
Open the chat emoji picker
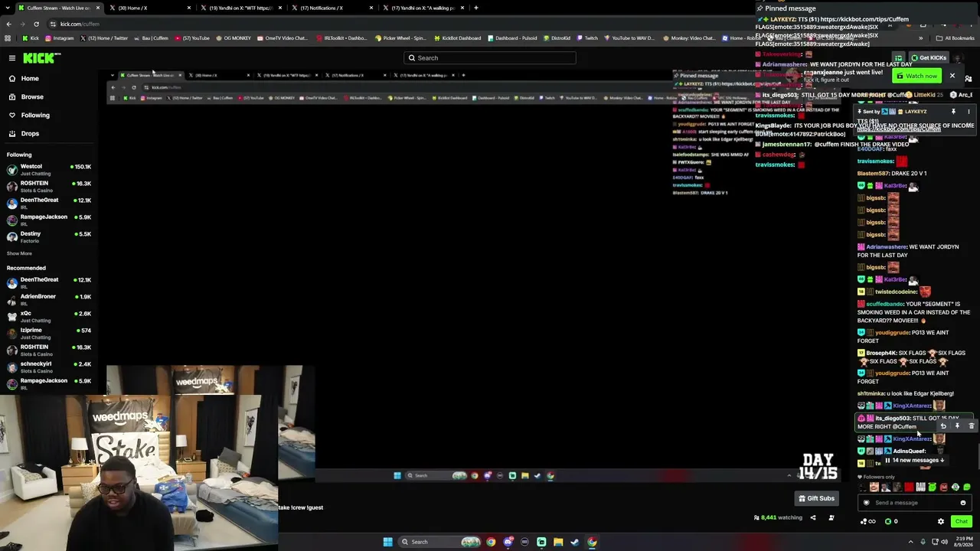tap(963, 503)
